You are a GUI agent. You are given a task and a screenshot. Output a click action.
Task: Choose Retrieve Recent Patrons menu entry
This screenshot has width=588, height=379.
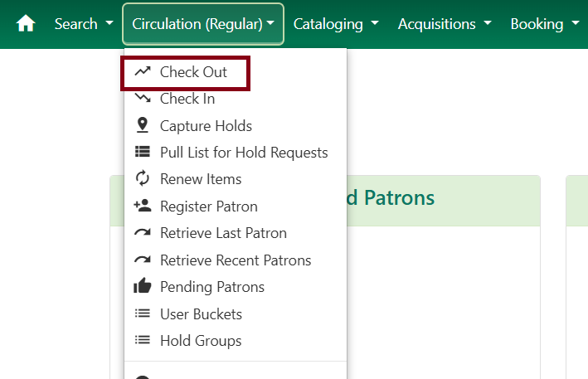click(236, 260)
